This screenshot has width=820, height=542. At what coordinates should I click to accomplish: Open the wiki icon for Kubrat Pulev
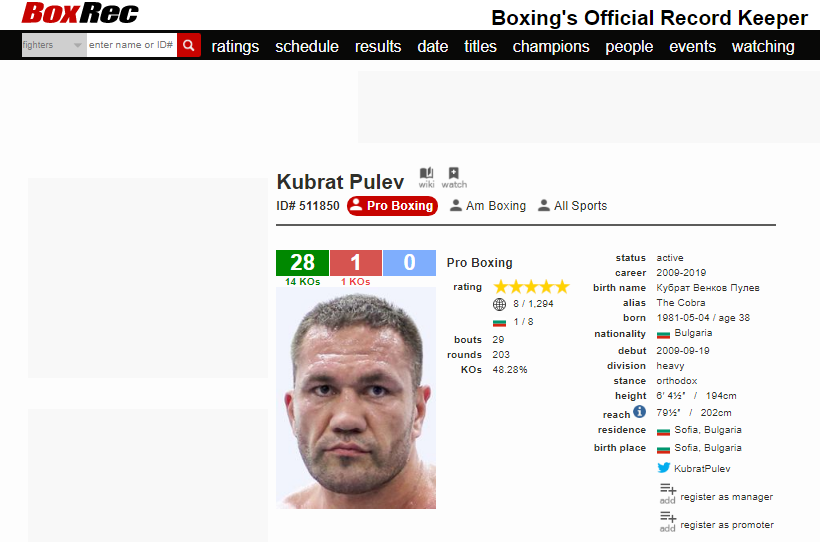426,175
